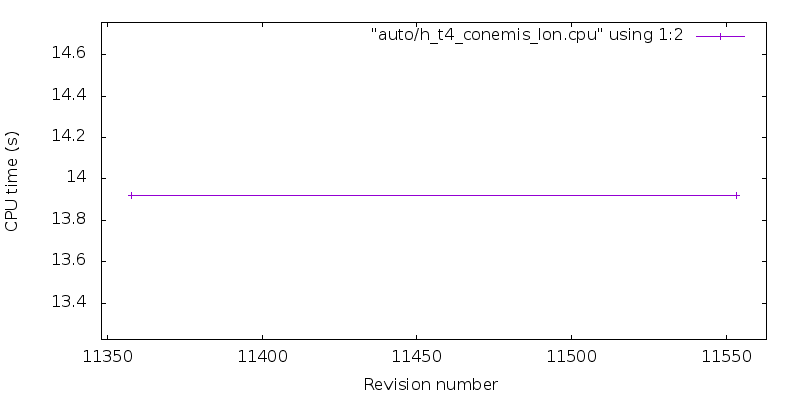This screenshot has height=400, width=800.
Task: Click the y-axis value 13.6
Action: (68, 261)
